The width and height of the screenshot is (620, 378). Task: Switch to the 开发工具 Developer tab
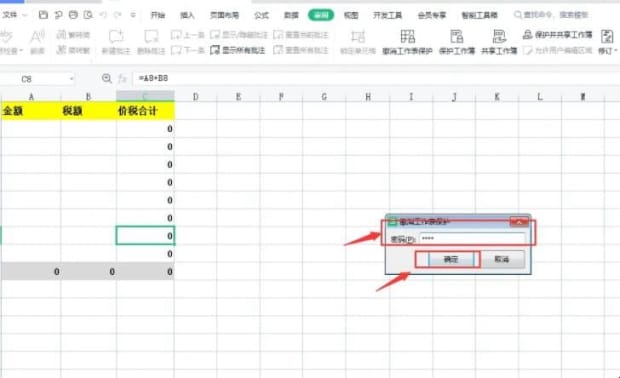[x=388, y=15]
